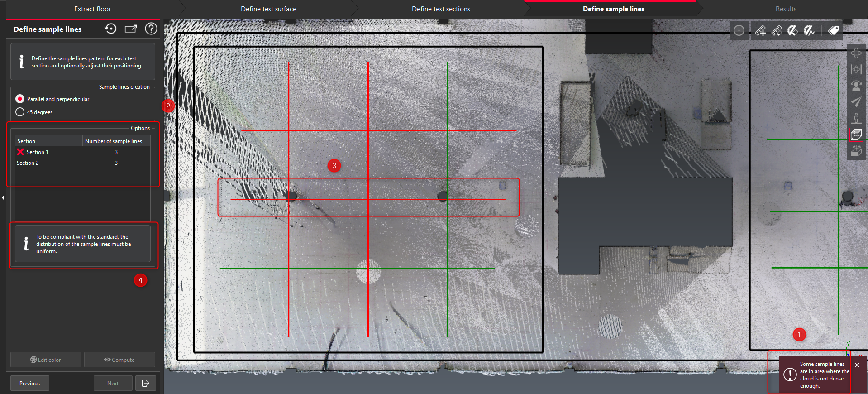Collapse the left side panel arrow
This screenshot has height=394, width=868.
click(x=3, y=197)
